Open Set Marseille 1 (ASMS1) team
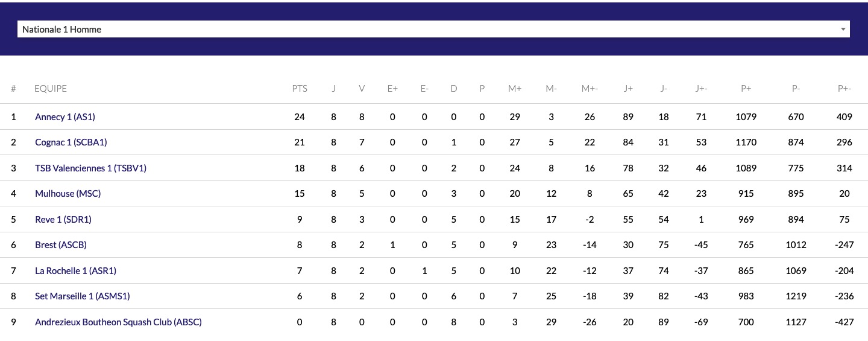This screenshot has height=341, width=868. pyautogui.click(x=83, y=296)
